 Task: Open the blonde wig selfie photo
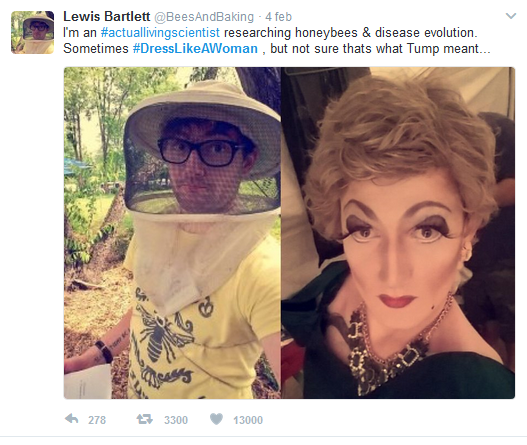[x=398, y=233]
